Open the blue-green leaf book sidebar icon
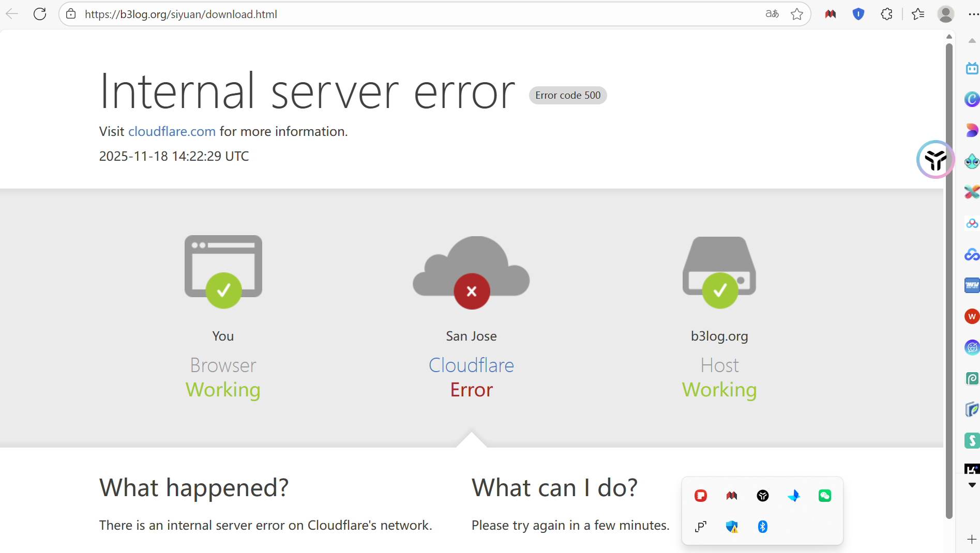 [972, 409]
